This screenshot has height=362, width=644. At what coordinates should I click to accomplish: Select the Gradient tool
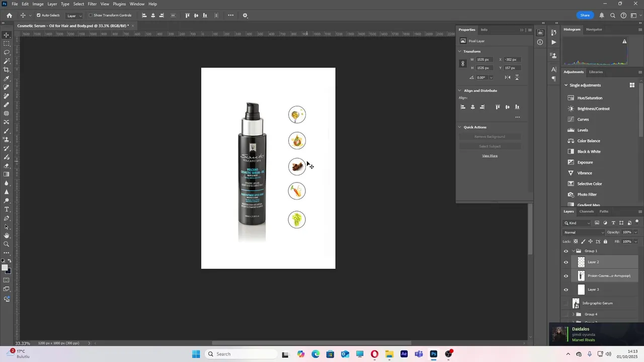pyautogui.click(x=7, y=174)
